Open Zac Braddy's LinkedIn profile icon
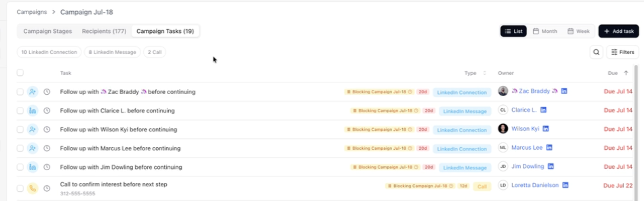The width and height of the screenshot is (644, 201). (564, 91)
